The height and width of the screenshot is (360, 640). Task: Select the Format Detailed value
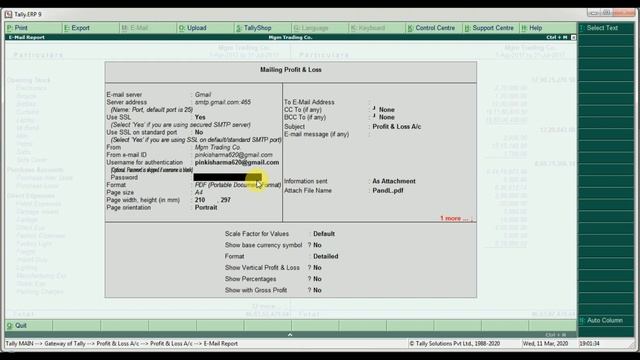click(326, 256)
